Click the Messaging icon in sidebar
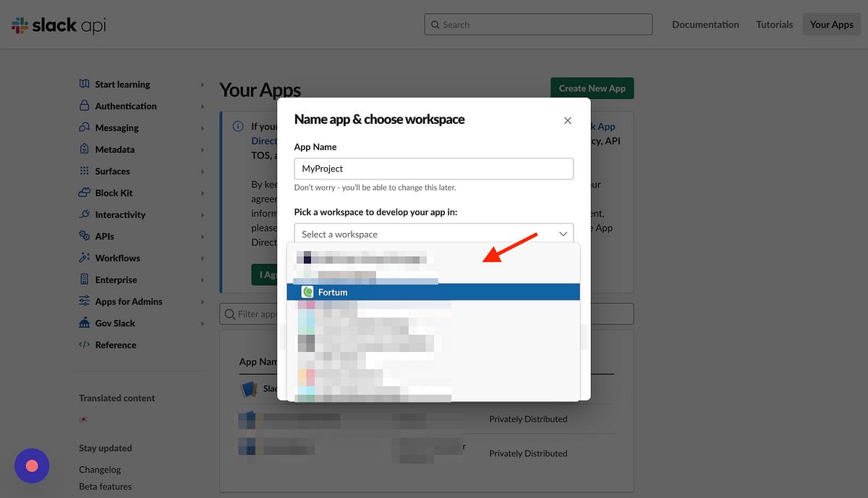The image size is (868, 498). coord(84,127)
